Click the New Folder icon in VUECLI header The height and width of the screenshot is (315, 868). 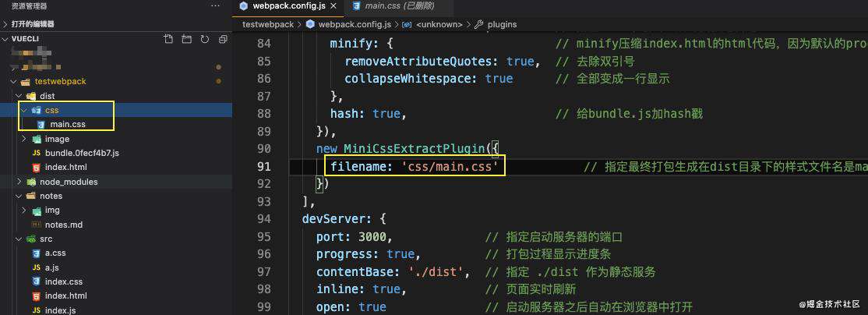click(186, 39)
